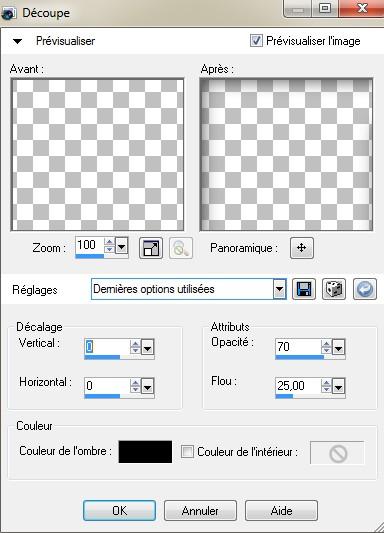384x533 pixels.
Task: Click the Annuler button
Action: (200, 511)
